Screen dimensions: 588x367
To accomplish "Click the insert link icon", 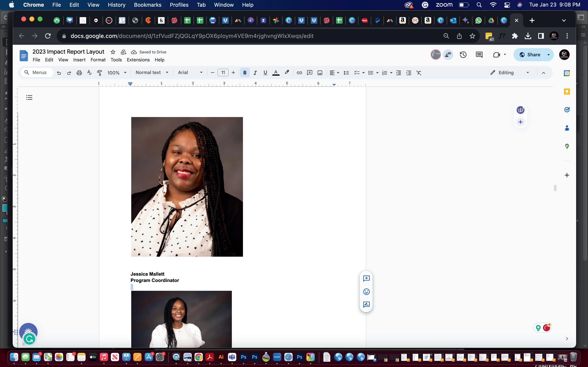I will [299, 73].
